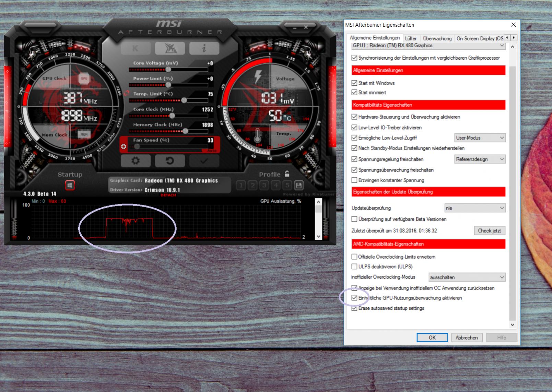Click the Fan Speed Auto button
Screen dimensions: 552x392
coord(212,151)
